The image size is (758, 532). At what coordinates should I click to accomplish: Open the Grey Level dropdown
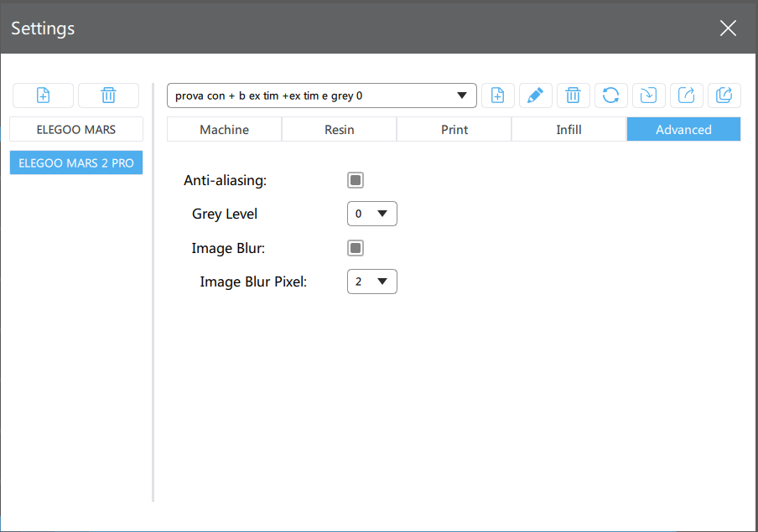click(x=371, y=214)
